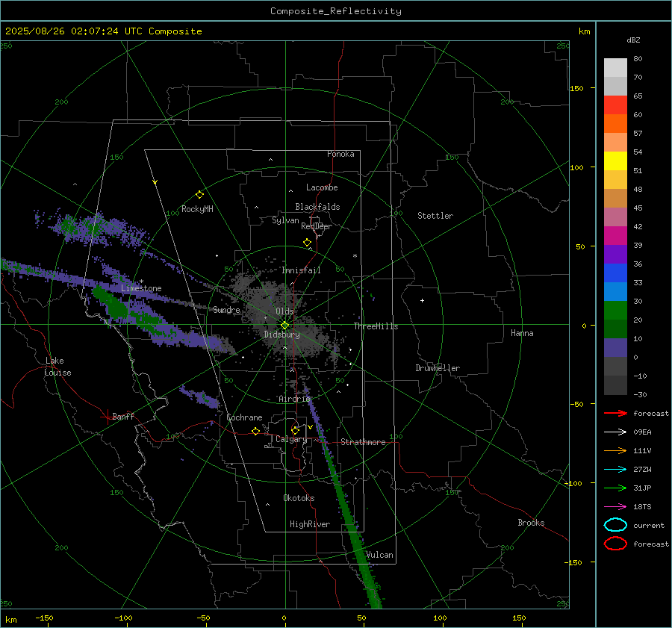
Task: Click the yellow radar site marker at Didsbury
Action: coord(285,325)
